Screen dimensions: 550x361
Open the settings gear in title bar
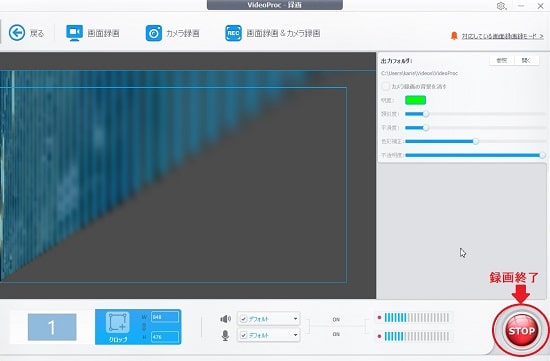click(x=501, y=6)
